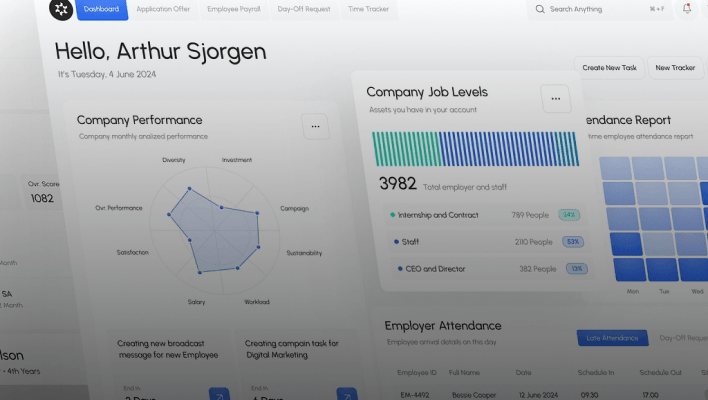Screen dimensions: 708x400
Task: Click the Sustainability radar label
Action: coord(304,253)
